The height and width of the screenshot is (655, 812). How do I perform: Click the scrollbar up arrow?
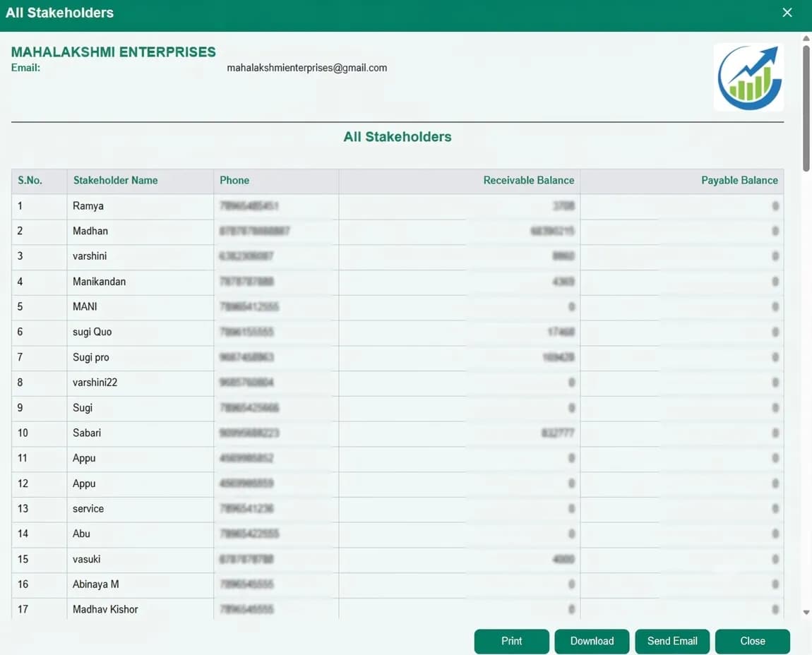pos(806,38)
